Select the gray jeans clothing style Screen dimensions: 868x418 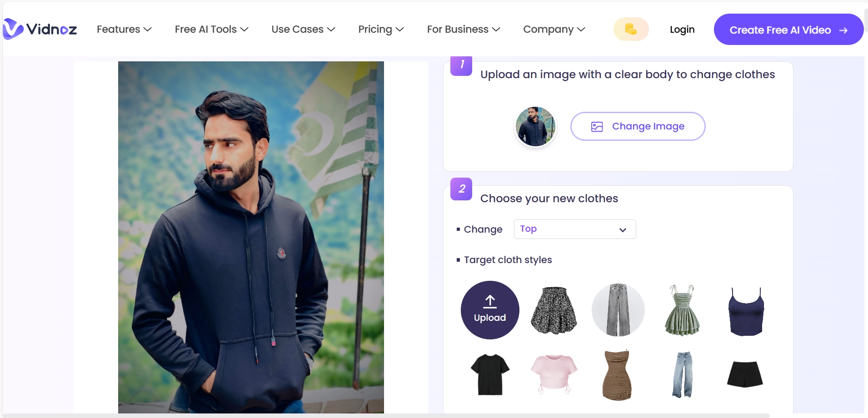tap(618, 310)
